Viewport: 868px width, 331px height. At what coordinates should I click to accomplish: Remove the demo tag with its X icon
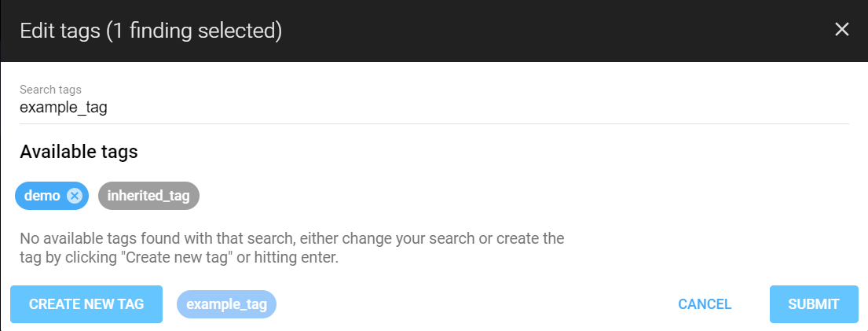[x=75, y=196]
